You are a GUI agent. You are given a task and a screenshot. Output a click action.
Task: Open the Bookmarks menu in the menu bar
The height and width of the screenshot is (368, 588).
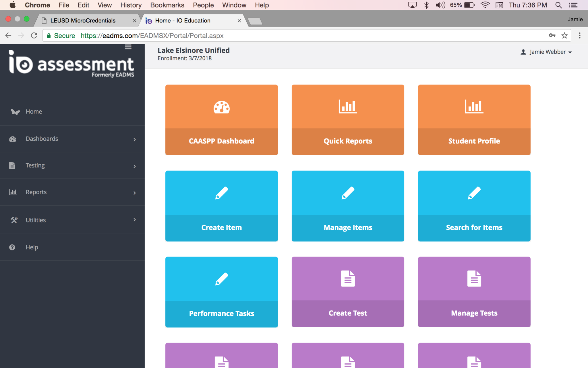pos(167,5)
